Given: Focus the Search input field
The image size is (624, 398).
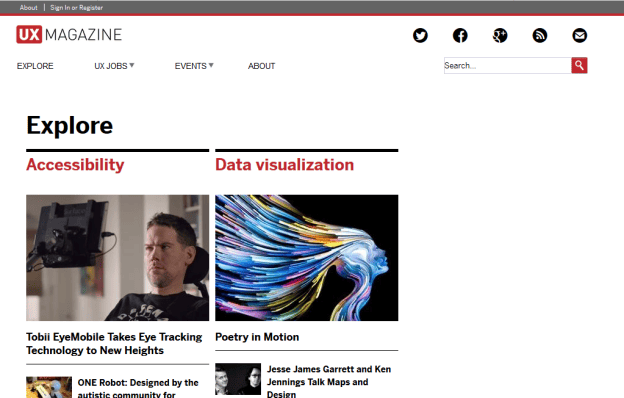Looking at the screenshot, I should pos(508,65).
